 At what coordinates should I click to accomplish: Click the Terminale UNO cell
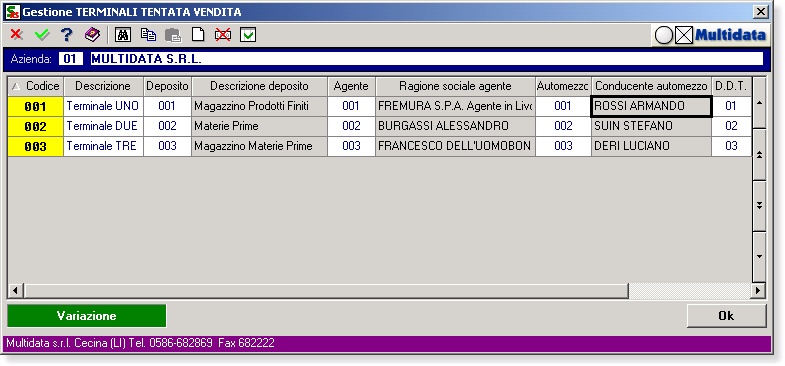(x=103, y=106)
